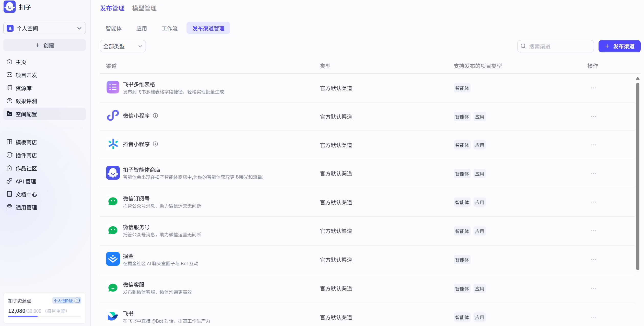Image resolution: width=644 pixels, height=326 pixels.
Task: Click the 发布渠道 button
Action: (x=619, y=46)
